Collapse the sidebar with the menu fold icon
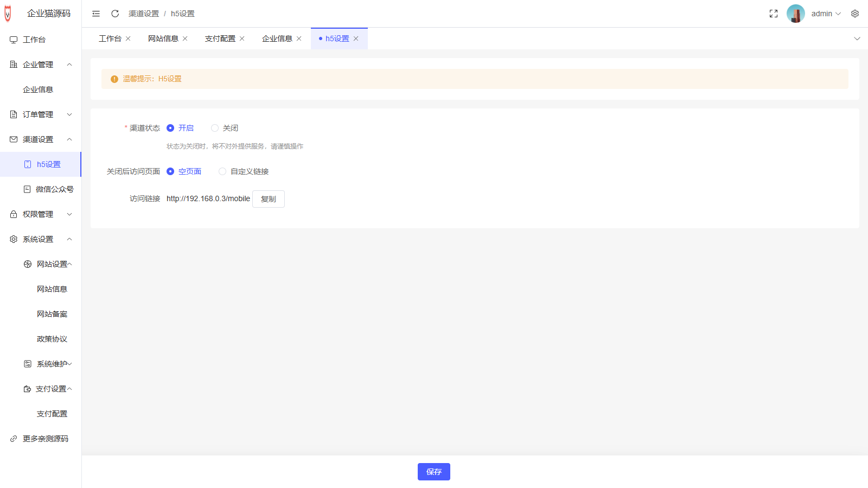Screen dimensions: 868x488 pos(96,14)
